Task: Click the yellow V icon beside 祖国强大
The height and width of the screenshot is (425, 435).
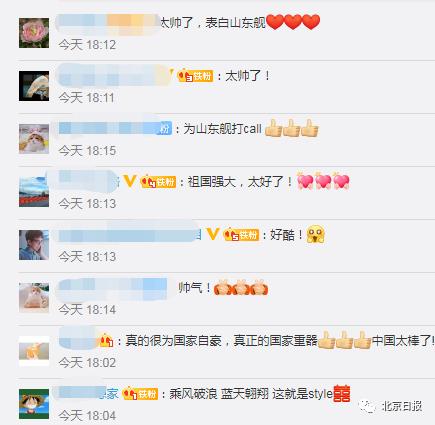Action: (130, 181)
